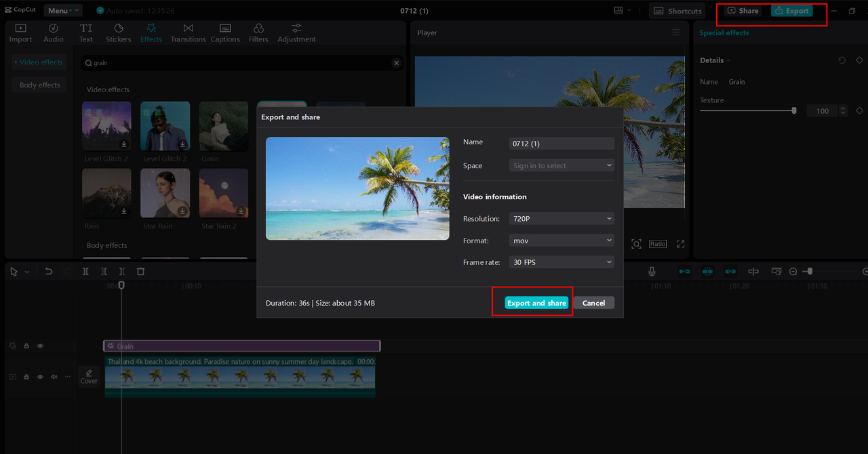Add keyframe for the Details section
868x454 pixels.
pyautogui.click(x=859, y=60)
